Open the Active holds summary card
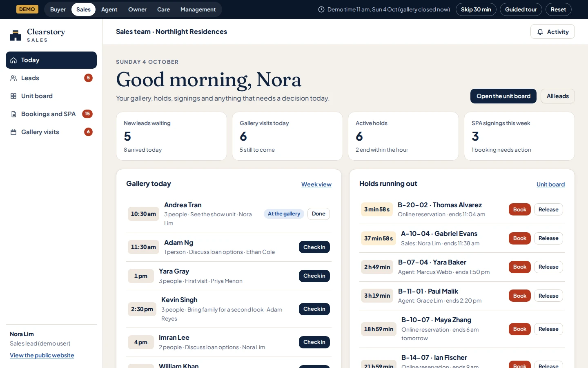The height and width of the screenshot is (368, 588). tap(403, 136)
